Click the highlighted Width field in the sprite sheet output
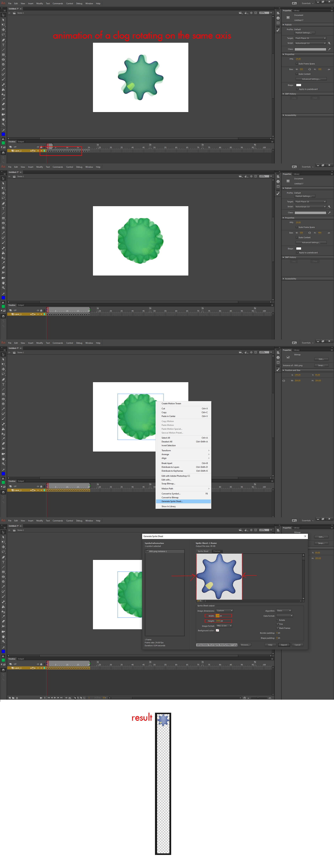 pos(217,616)
